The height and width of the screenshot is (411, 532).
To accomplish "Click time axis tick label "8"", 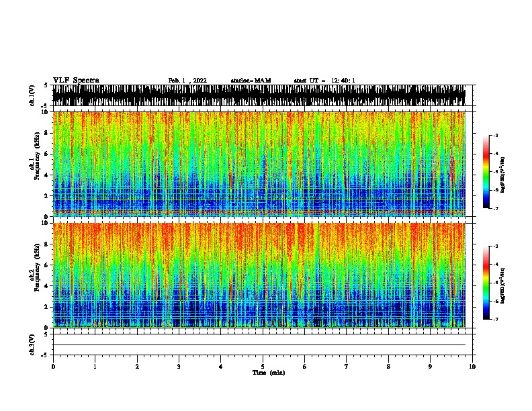I will [388, 367].
